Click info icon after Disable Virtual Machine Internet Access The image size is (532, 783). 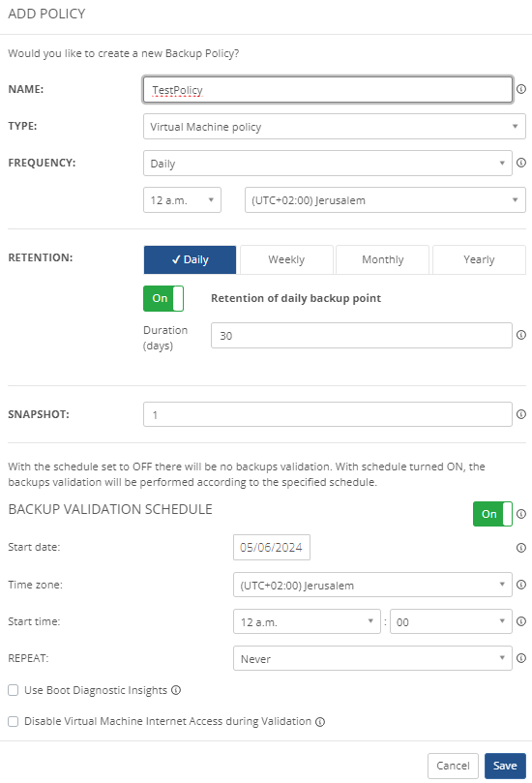[x=320, y=722]
